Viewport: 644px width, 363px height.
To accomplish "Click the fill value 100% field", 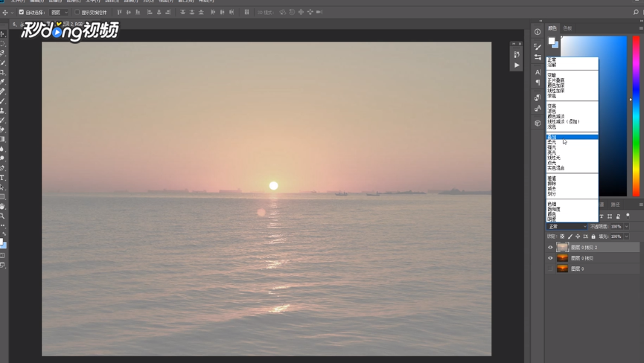I will [x=616, y=237].
